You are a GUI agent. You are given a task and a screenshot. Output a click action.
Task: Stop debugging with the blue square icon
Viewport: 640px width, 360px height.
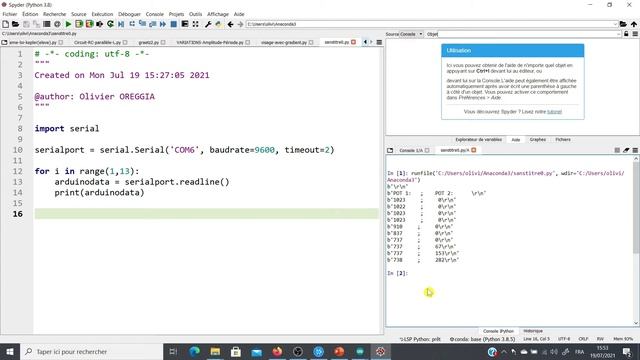173,24
